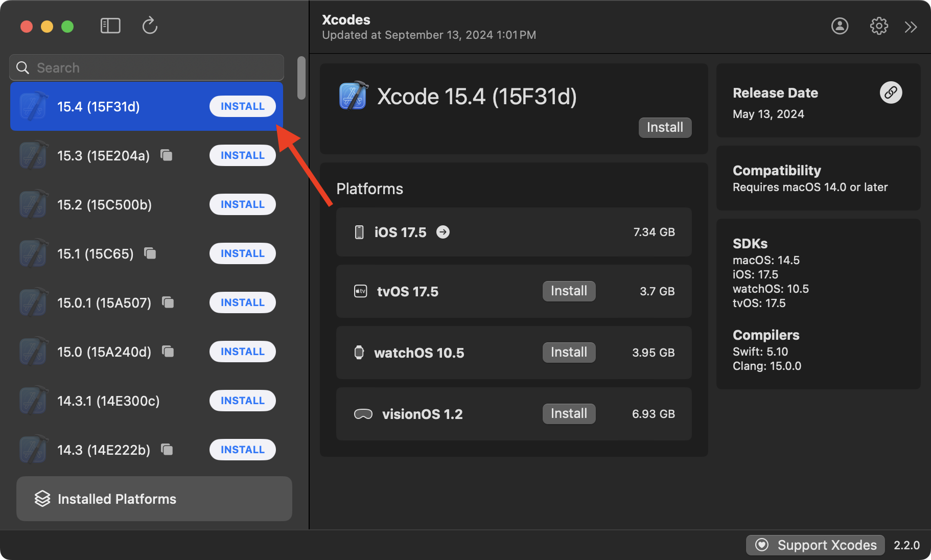The width and height of the screenshot is (931, 560).
Task: Install Xcode 15.2 (15C500b) from list
Action: 242,204
